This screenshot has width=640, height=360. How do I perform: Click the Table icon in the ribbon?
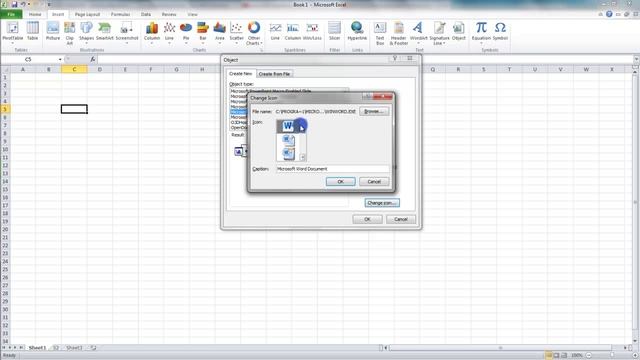pyautogui.click(x=33, y=31)
